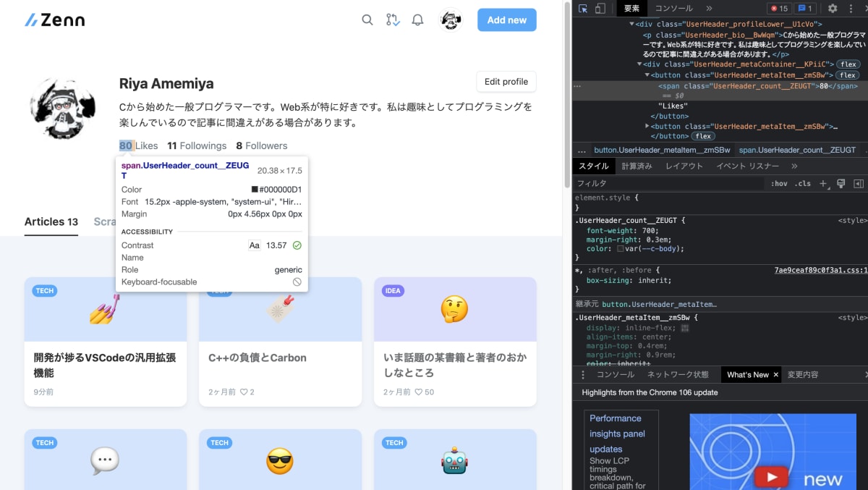The height and width of the screenshot is (490, 868).
Task: Click the robot emoji article thumbnail
Action: (x=454, y=461)
